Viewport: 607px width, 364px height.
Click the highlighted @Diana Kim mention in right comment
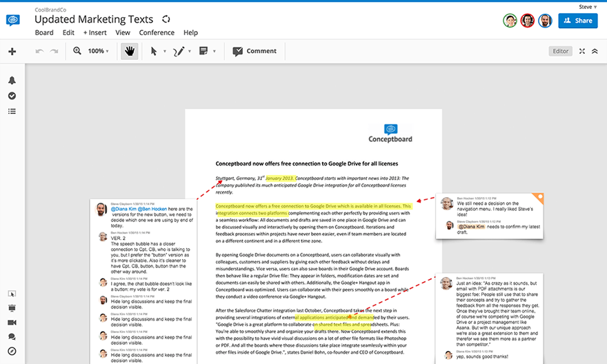click(472, 227)
